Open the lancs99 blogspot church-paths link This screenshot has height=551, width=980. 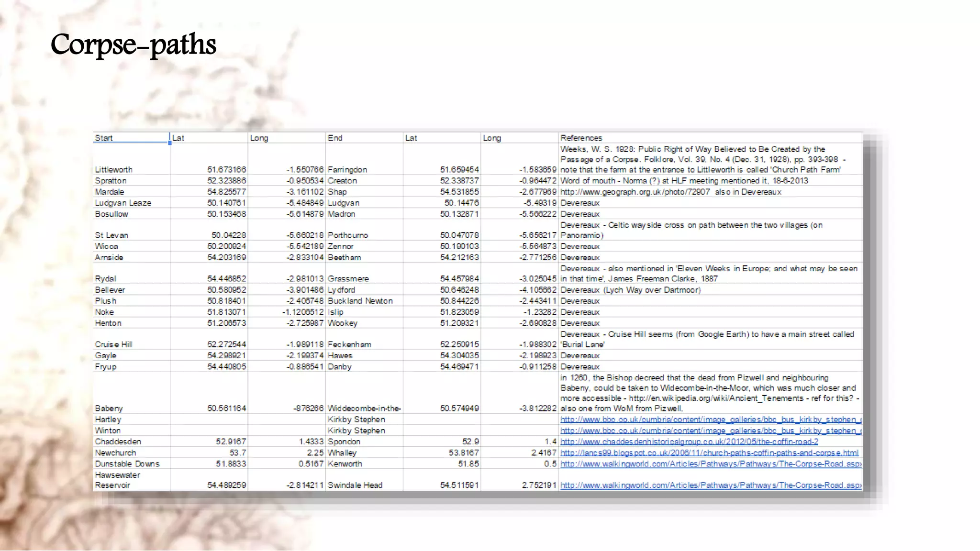(x=709, y=452)
